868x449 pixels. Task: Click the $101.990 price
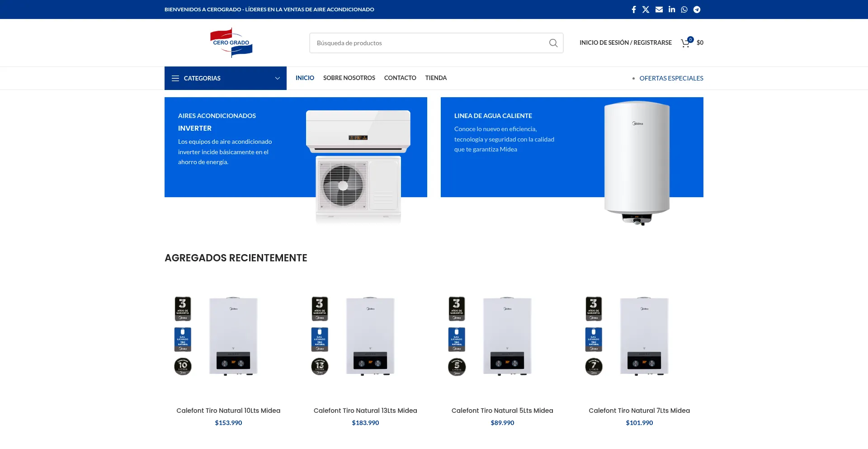[639, 423]
